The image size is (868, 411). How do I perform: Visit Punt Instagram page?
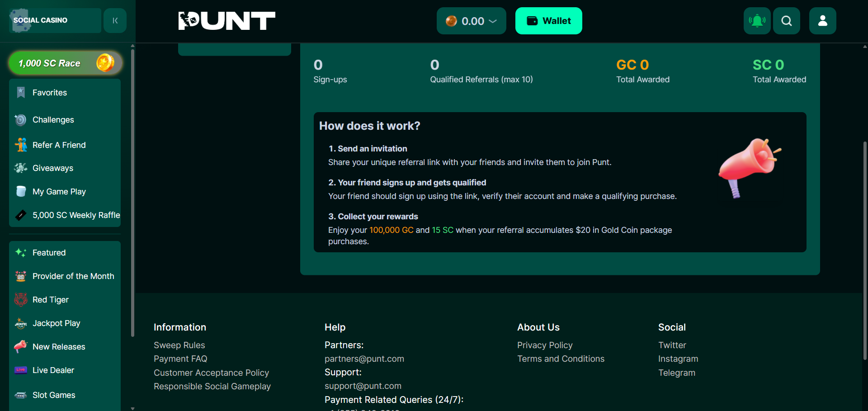click(678, 359)
